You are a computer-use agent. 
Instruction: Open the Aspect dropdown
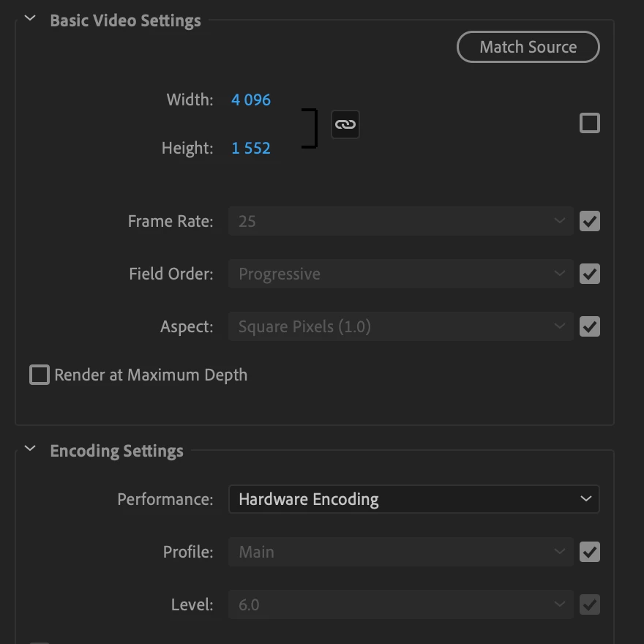[400, 326]
